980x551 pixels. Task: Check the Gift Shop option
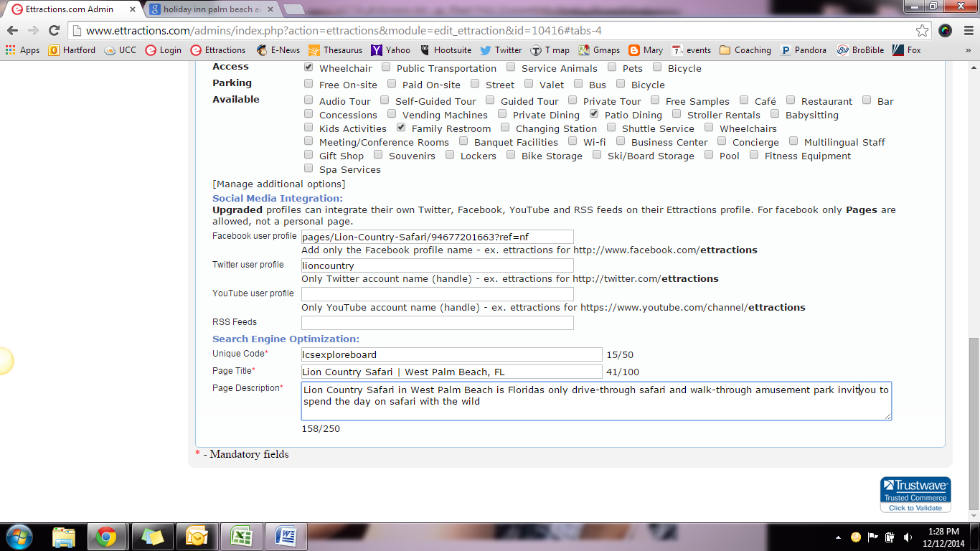click(308, 155)
